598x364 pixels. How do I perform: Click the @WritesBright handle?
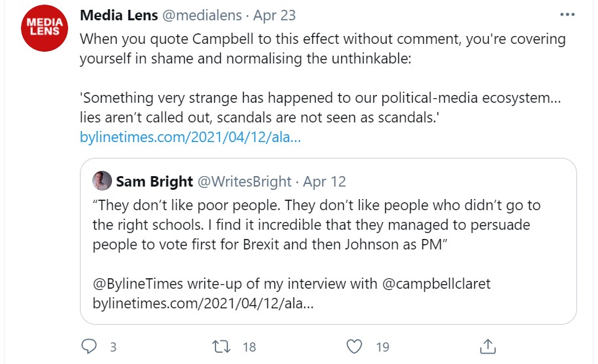click(246, 181)
